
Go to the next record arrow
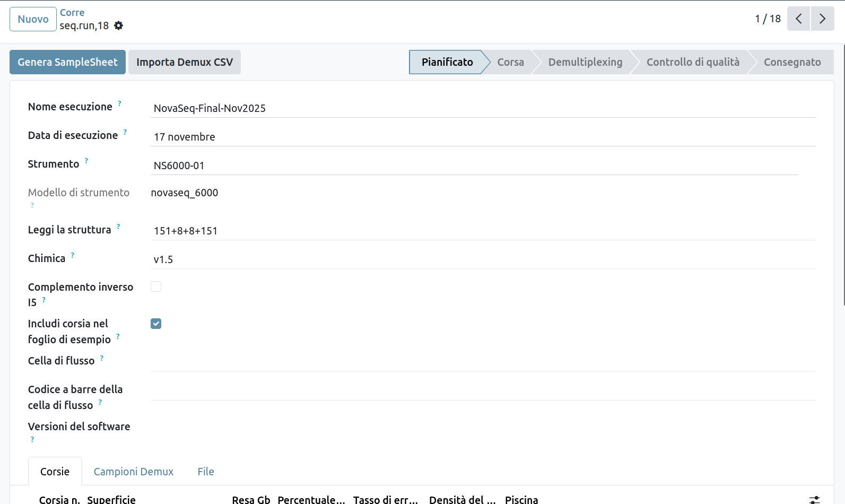pos(822,19)
